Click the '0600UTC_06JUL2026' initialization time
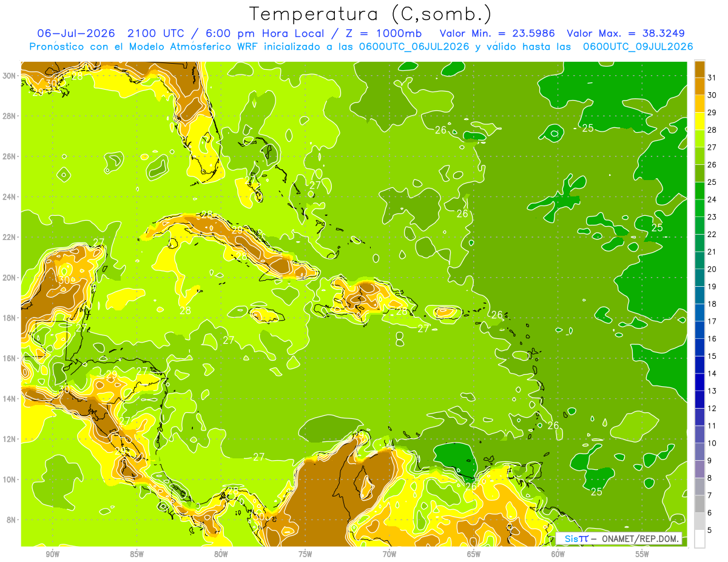The image size is (728, 562). [x=414, y=47]
